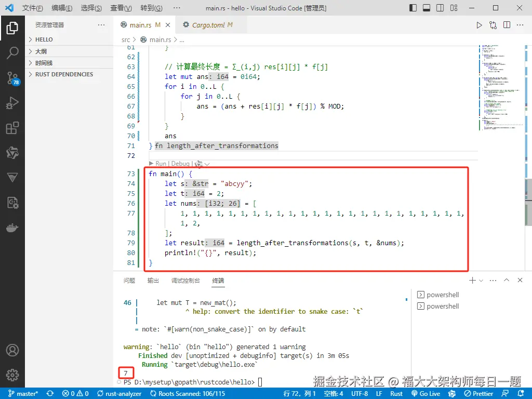
Task: Switch to the 输出 output panel tab
Action: pyautogui.click(x=153, y=281)
